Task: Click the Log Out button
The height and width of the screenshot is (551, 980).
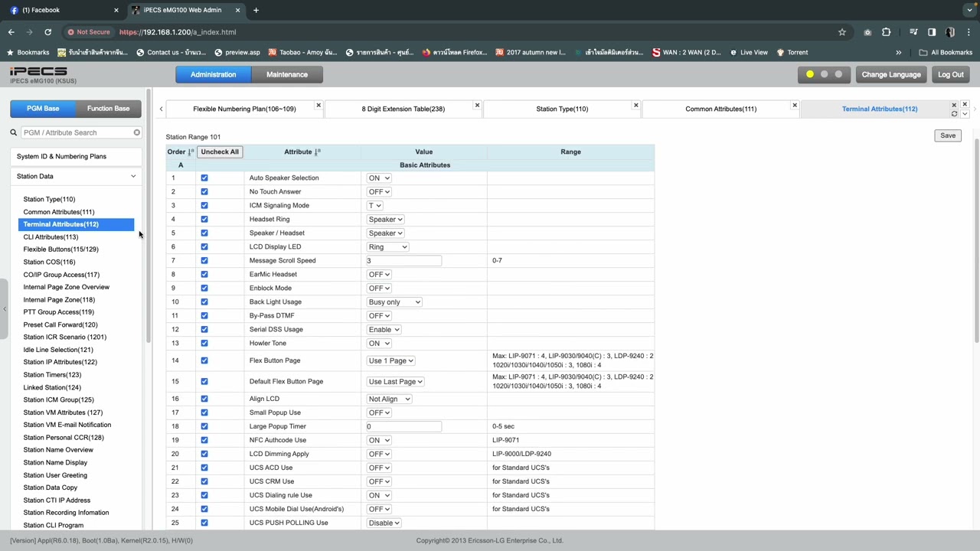Action: point(951,74)
